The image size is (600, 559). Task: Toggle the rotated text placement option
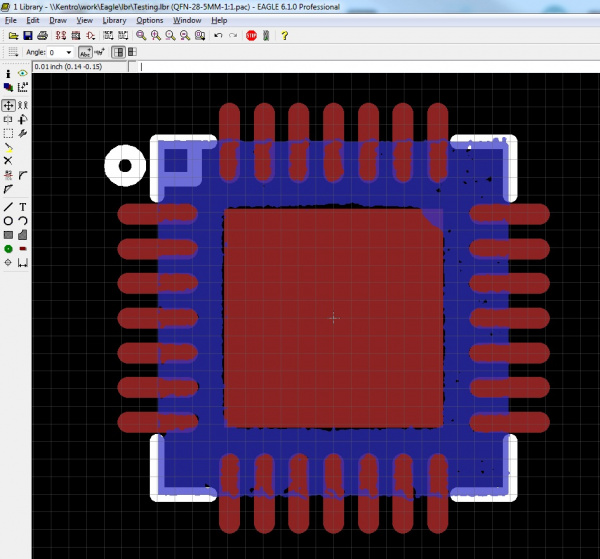point(99,52)
